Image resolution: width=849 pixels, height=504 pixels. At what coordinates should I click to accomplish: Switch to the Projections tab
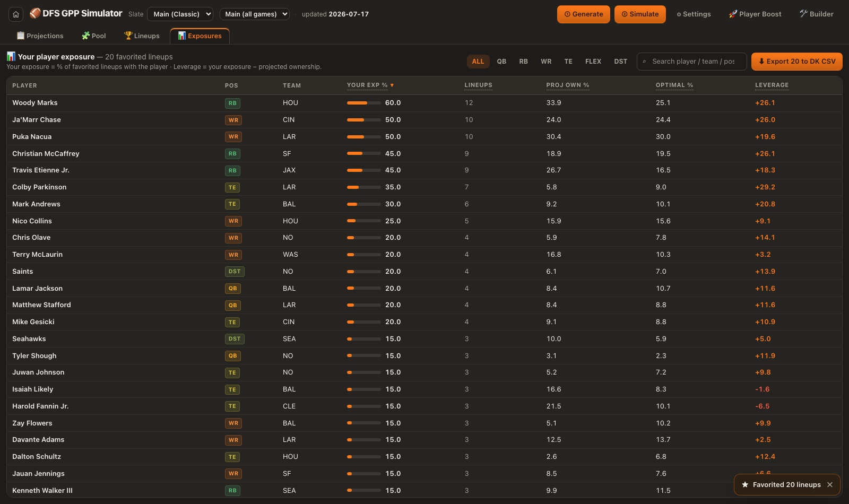[40, 36]
